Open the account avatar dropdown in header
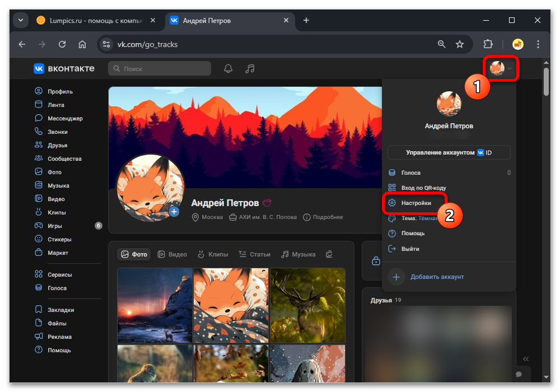This screenshot has width=560, height=392. 501,68
